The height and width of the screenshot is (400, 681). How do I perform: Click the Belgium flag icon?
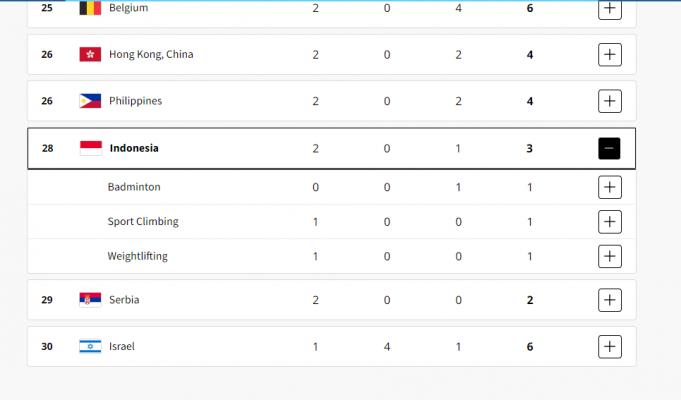tap(90, 8)
